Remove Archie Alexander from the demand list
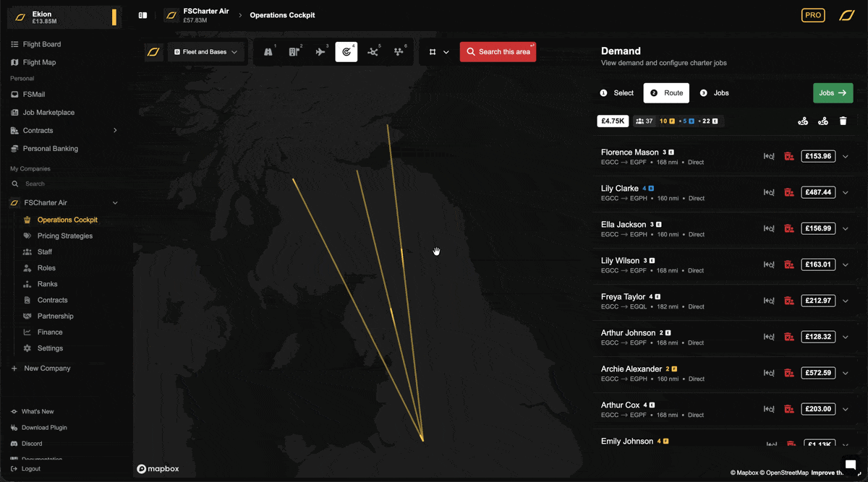The image size is (868, 482). pos(789,373)
